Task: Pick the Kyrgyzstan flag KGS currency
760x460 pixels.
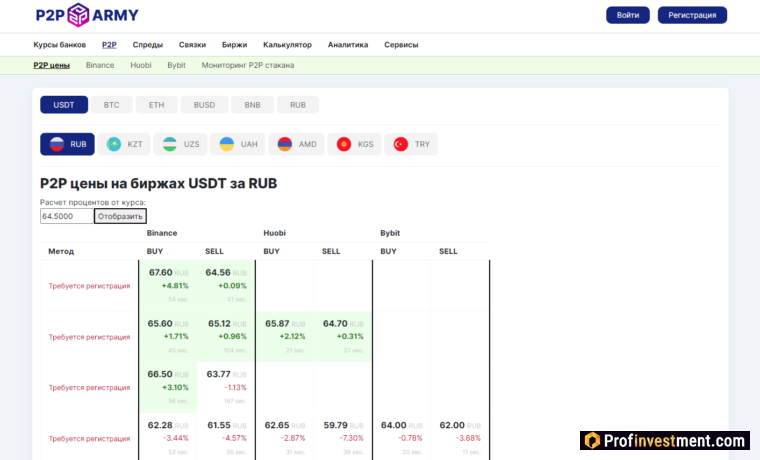Action: click(355, 144)
